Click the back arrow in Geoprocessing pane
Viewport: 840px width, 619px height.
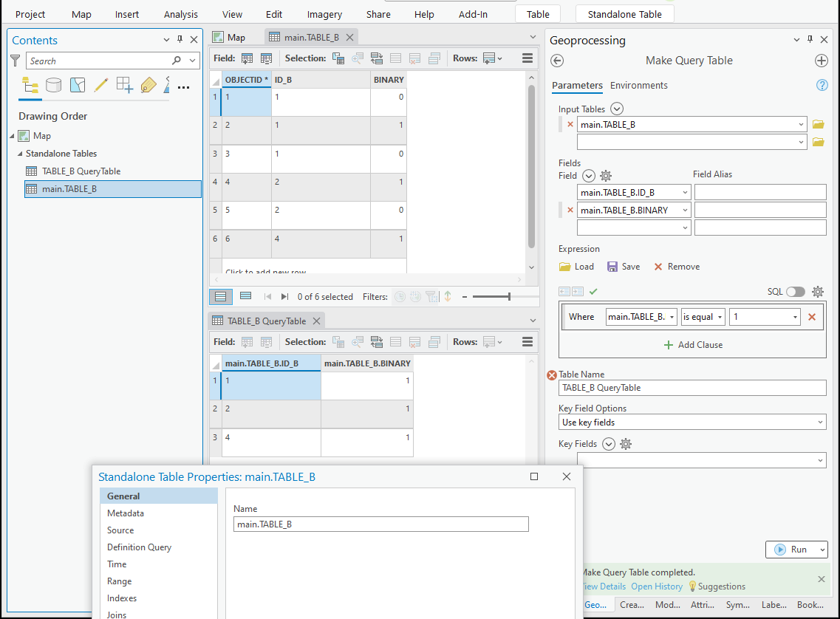(x=556, y=61)
